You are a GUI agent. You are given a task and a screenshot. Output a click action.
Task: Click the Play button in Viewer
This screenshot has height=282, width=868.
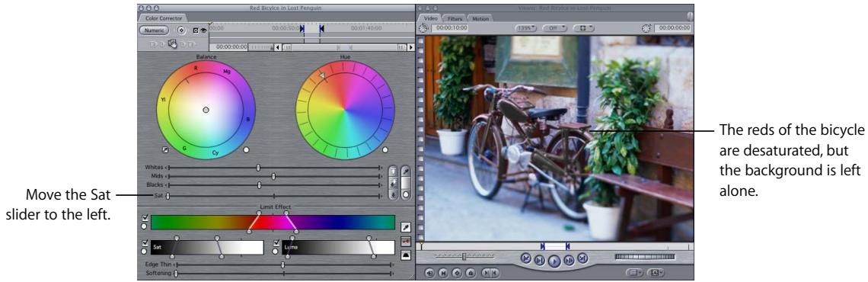(554, 261)
